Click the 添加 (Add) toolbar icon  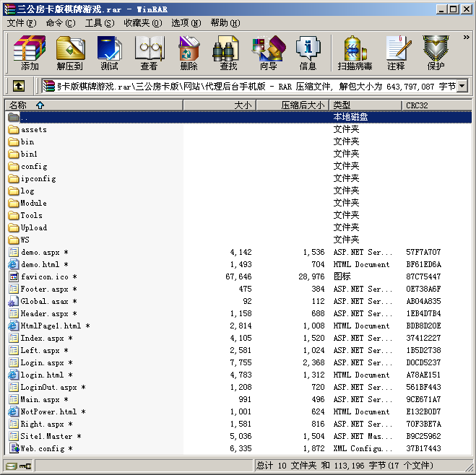coord(30,53)
